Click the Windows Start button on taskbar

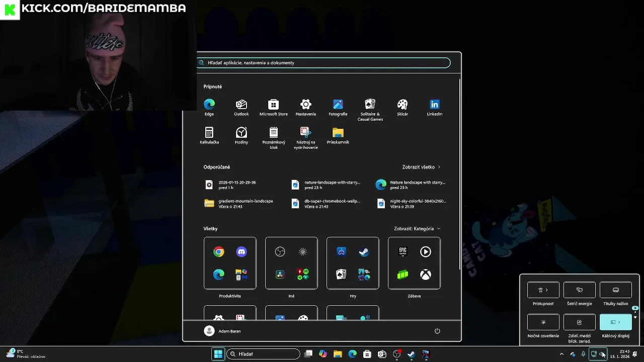[218, 354]
